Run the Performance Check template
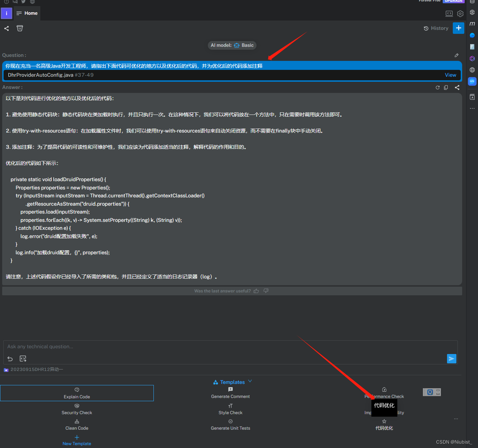The width and height of the screenshot is (478, 448). click(384, 393)
